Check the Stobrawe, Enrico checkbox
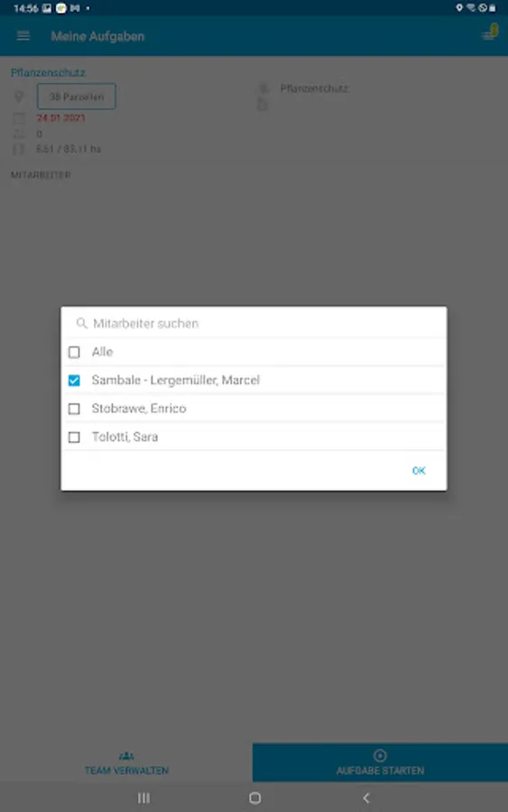This screenshot has height=812, width=508. tap(74, 409)
